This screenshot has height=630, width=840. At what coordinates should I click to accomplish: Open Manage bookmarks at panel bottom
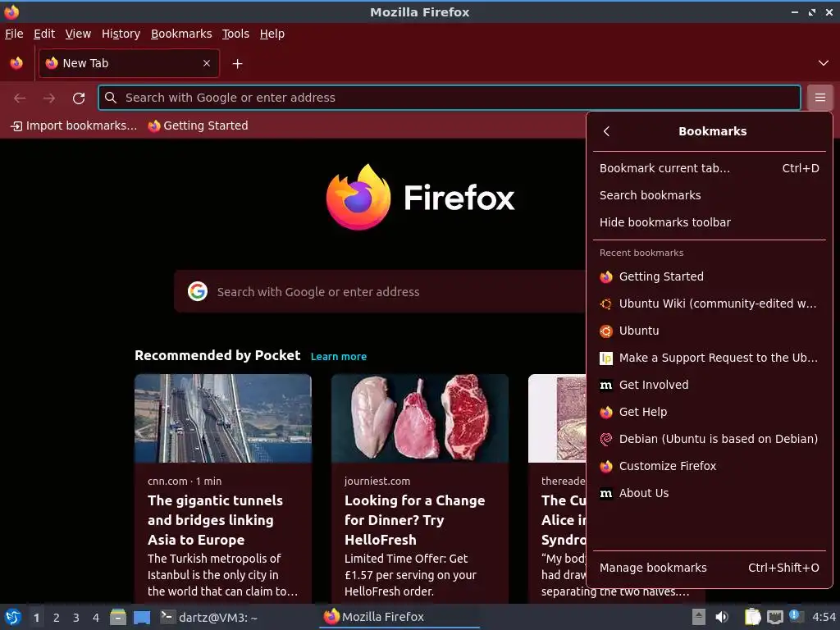point(710,568)
